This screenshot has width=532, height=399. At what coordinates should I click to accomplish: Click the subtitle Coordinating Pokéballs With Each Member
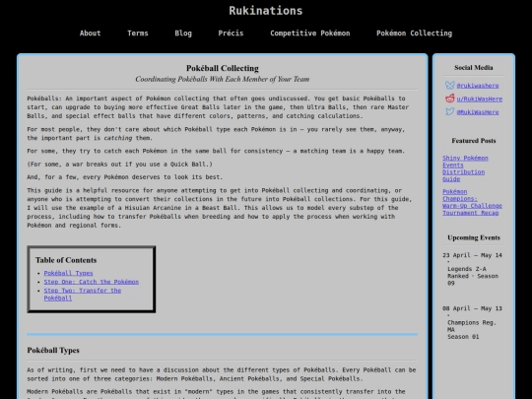click(x=223, y=79)
